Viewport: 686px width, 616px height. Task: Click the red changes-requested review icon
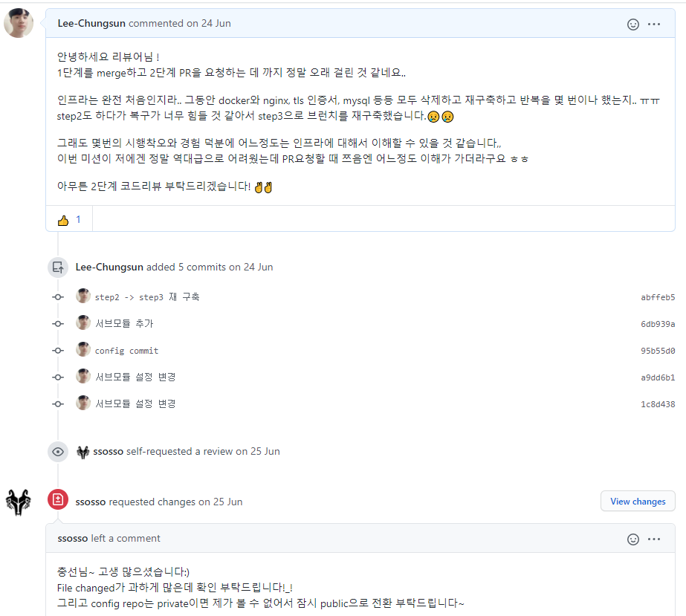[58, 499]
